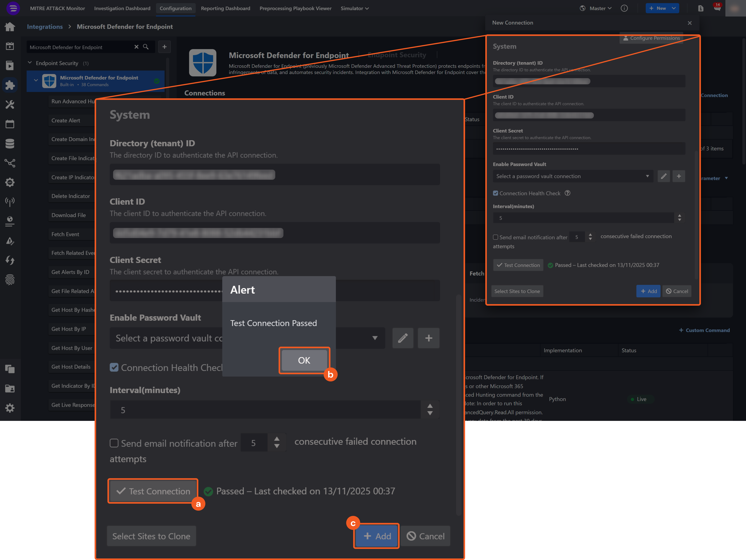Open the Integrations puzzle icon in sidebar
746x560 pixels.
[x=10, y=85]
